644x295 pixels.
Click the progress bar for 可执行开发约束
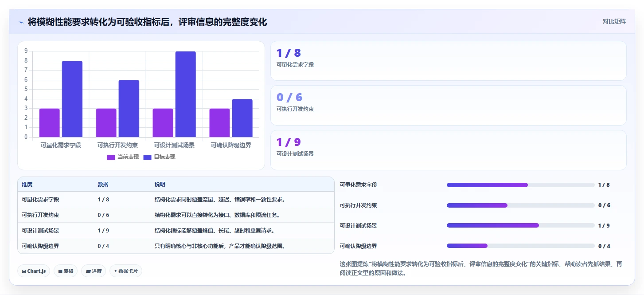click(520, 205)
